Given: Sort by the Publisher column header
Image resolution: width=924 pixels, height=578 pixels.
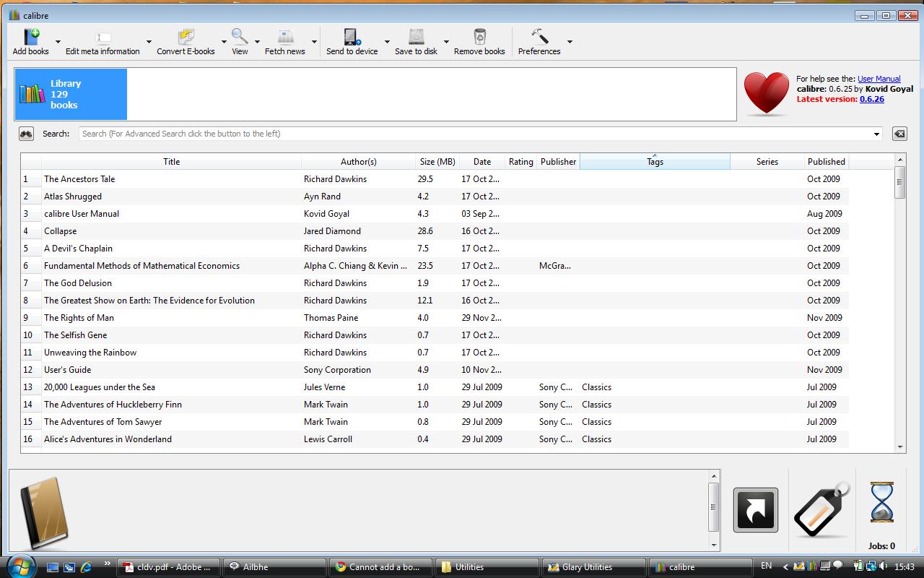Looking at the screenshot, I should pos(558,162).
